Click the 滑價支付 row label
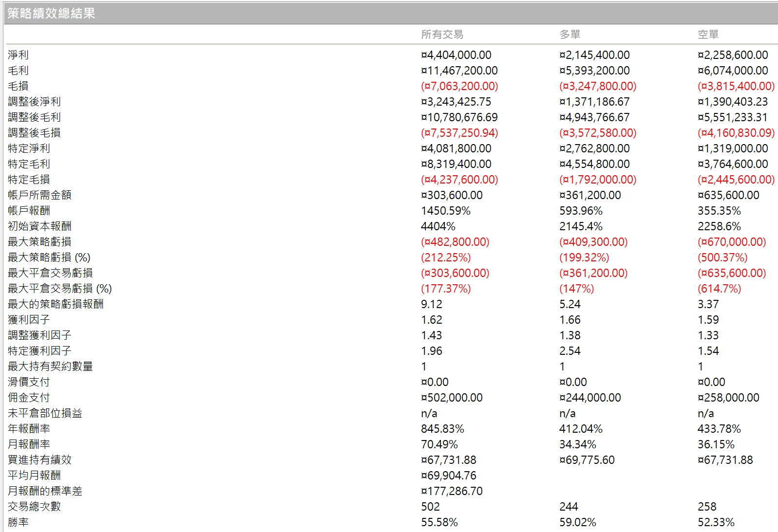Image resolution: width=778 pixels, height=532 pixels. (29, 382)
